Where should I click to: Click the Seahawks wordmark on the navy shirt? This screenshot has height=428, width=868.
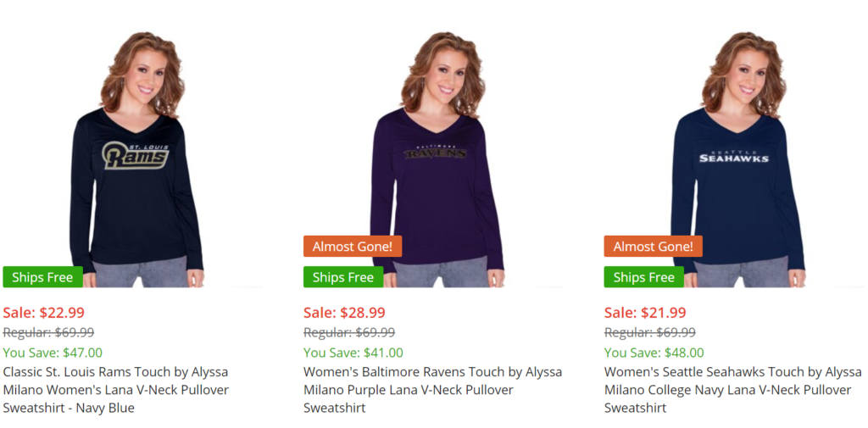tap(734, 156)
